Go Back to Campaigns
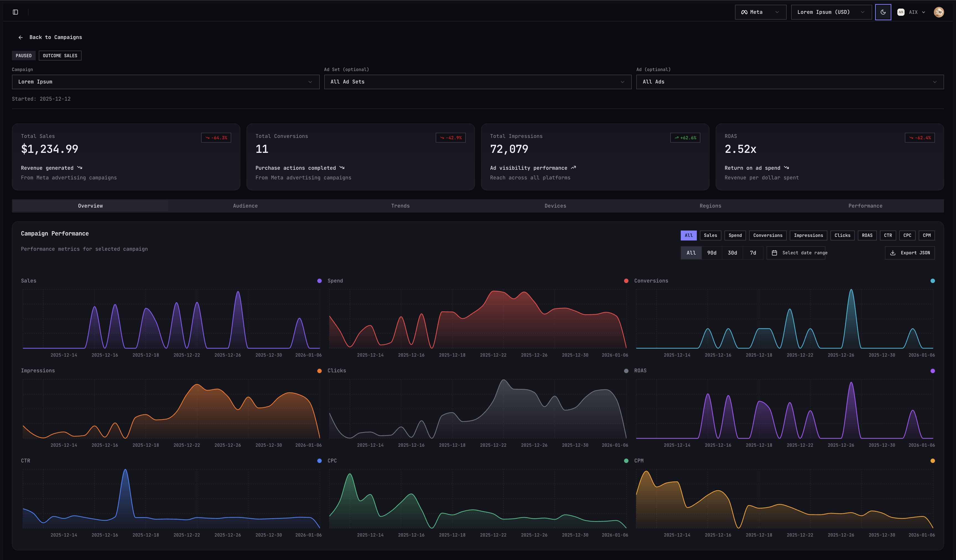The width and height of the screenshot is (956, 560). click(55, 37)
